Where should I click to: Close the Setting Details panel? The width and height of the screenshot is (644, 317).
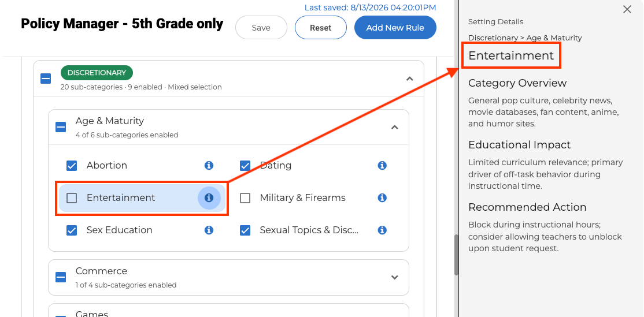point(627,9)
